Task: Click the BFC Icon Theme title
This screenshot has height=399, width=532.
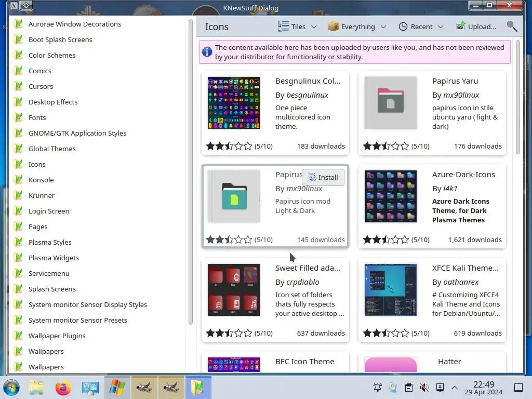Action: tap(304, 362)
